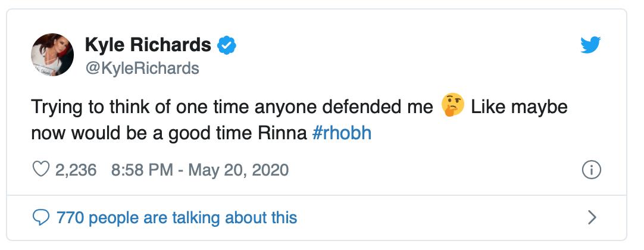
Task: Open the Kyle Richards display name
Action: [x=148, y=44]
